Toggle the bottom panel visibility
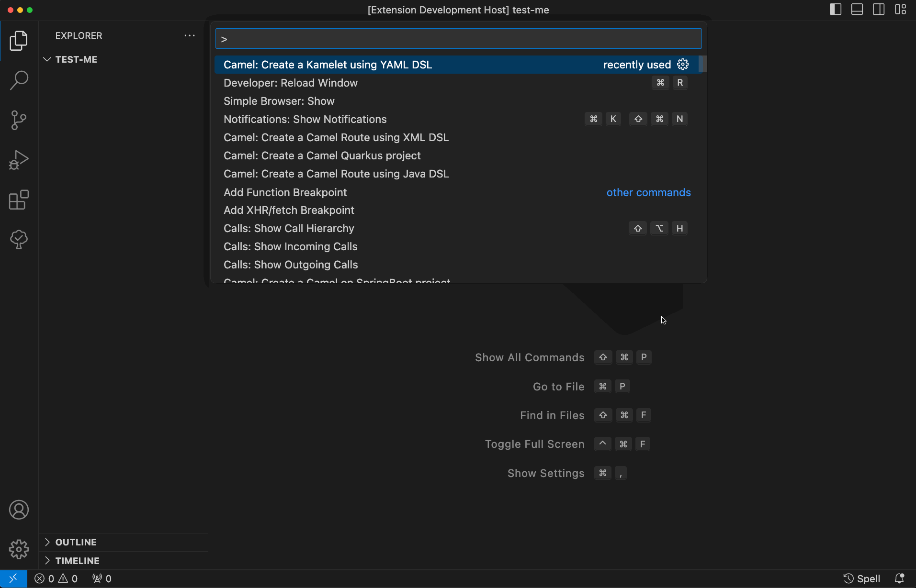The height and width of the screenshot is (588, 916). (857, 9)
